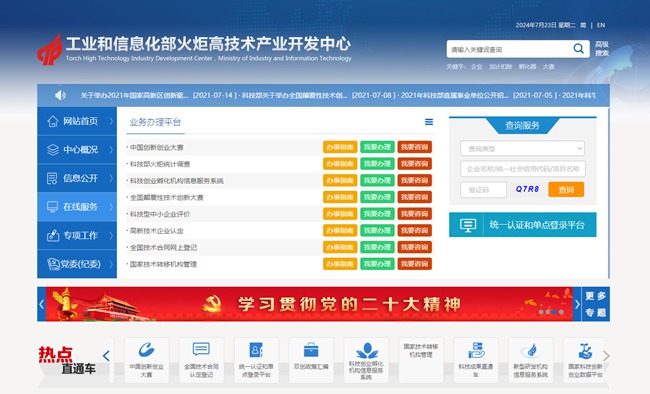Open the hamburger menu beside 业务办理平台
This screenshot has height=394, width=650.
(x=429, y=122)
